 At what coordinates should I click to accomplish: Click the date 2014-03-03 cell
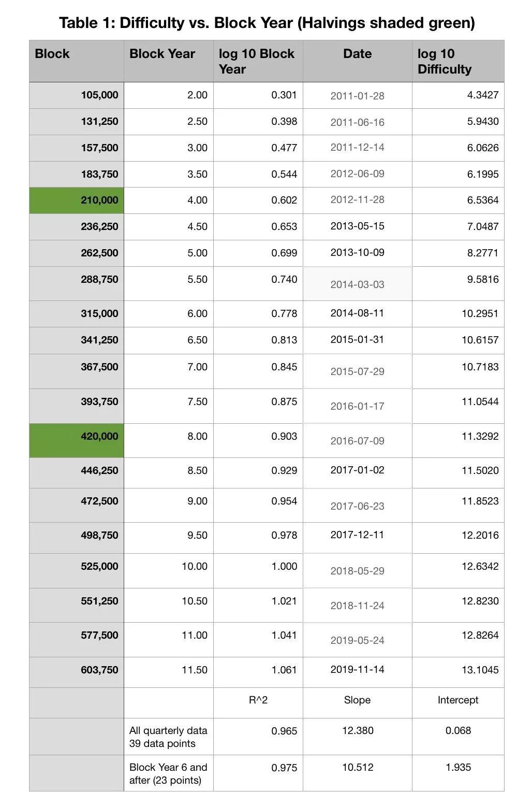point(357,284)
